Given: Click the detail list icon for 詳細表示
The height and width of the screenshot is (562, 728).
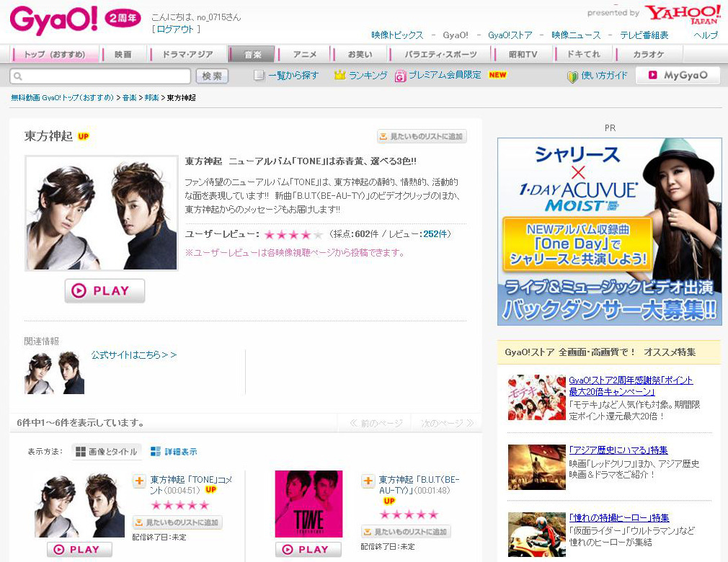Looking at the screenshot, I should (156, 452).
